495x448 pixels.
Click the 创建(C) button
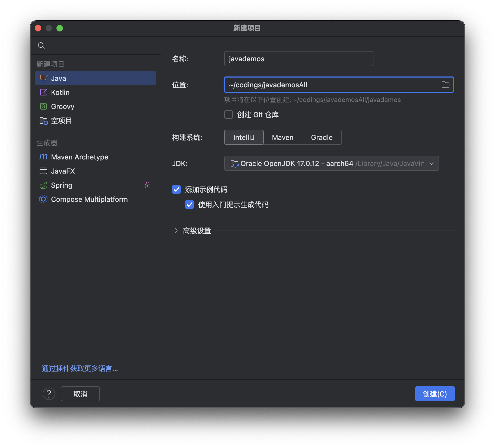click(x=435, y=394)
